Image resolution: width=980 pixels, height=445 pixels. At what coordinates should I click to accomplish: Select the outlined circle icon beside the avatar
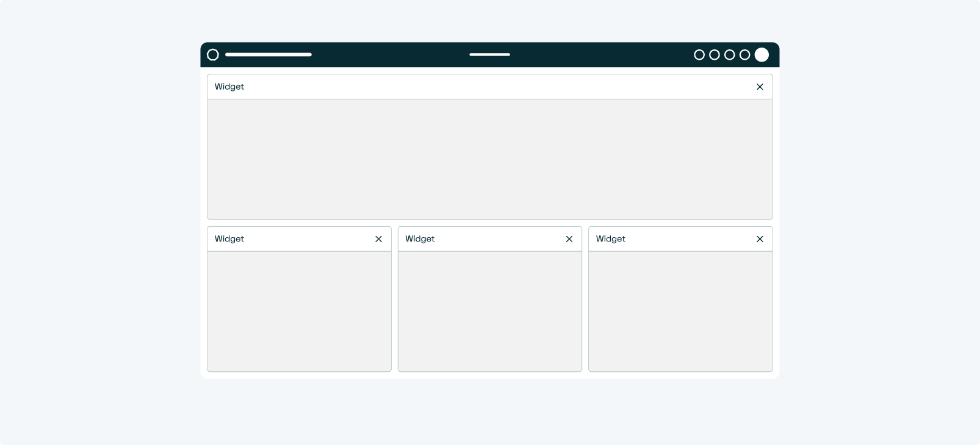pyautogui.click(x=745, y=55)
